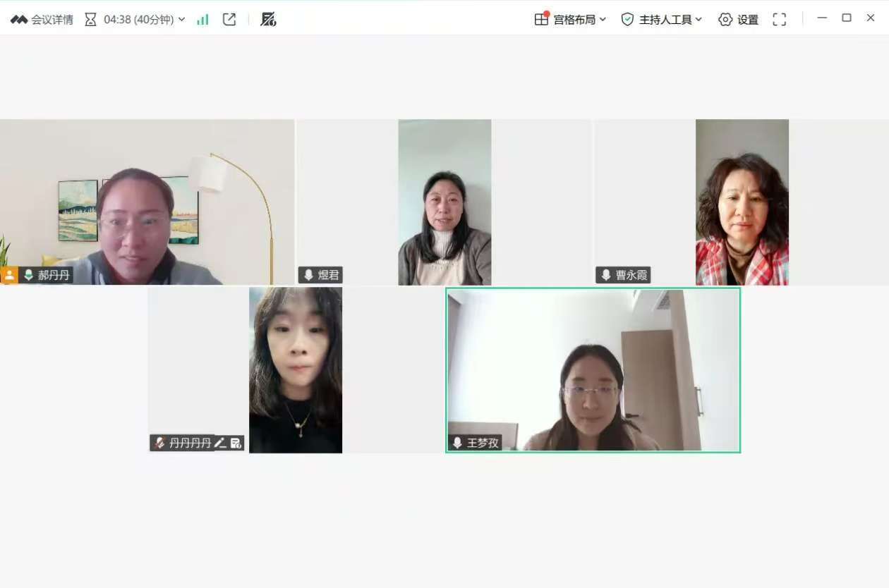The height and width of the screenshot is (588, 889).
Task: Toggle the microphone icon for 郝丹丹
Action: point(28,275)
